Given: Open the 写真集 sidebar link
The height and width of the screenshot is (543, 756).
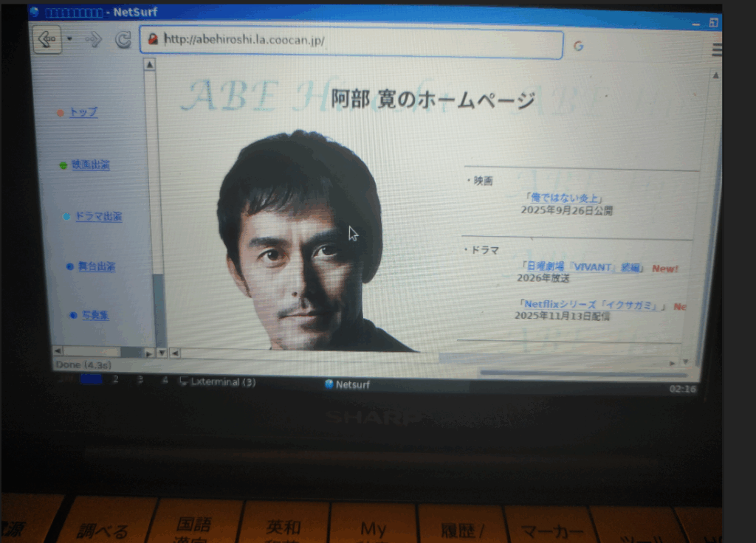Looking at the screenshot, I should tap(95, 315).
